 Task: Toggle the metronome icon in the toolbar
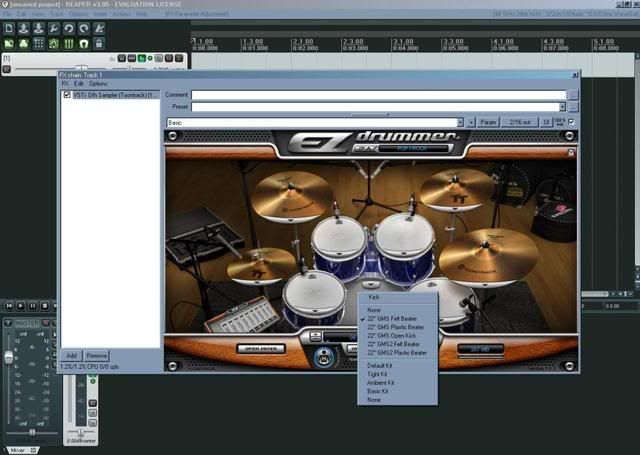[x=99, y=29]
